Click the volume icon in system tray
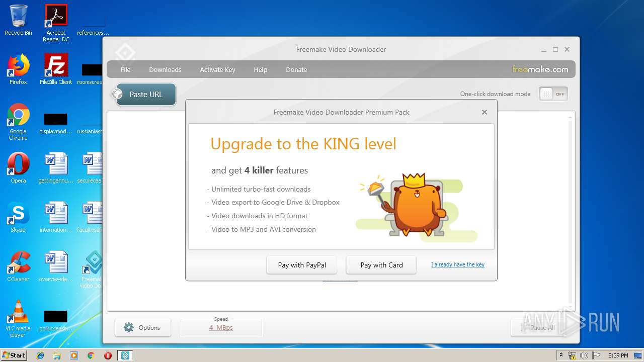This screenshot has width=644, height=362. [584, 355]
